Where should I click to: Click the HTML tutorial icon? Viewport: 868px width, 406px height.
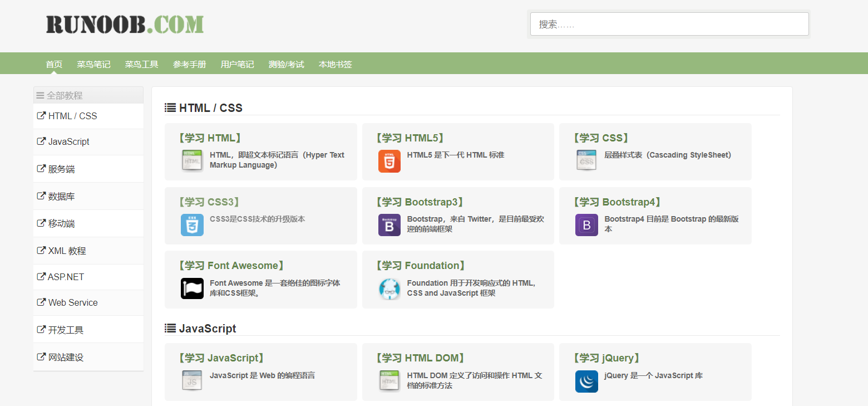point(192,160)
